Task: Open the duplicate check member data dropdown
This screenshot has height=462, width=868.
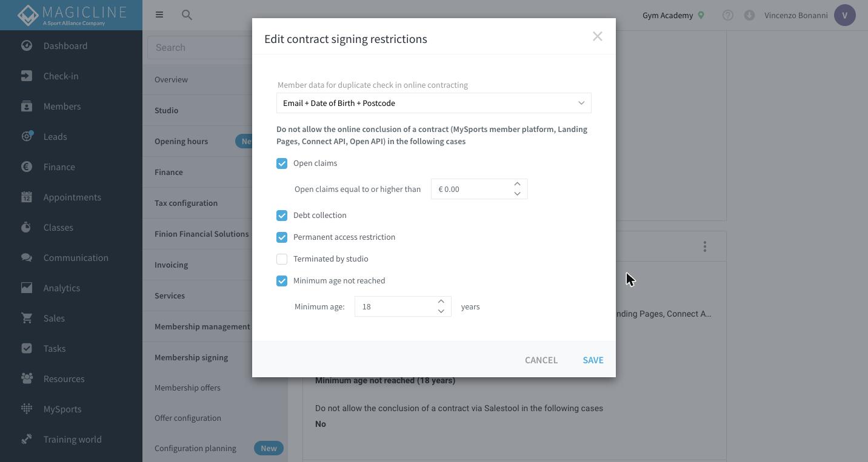Action: [x=434, y=103]
